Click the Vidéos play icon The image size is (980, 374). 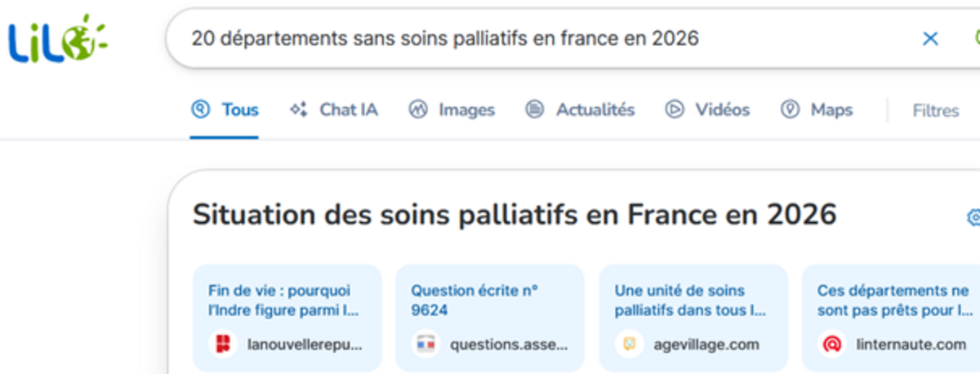click(x=675, y=109)
